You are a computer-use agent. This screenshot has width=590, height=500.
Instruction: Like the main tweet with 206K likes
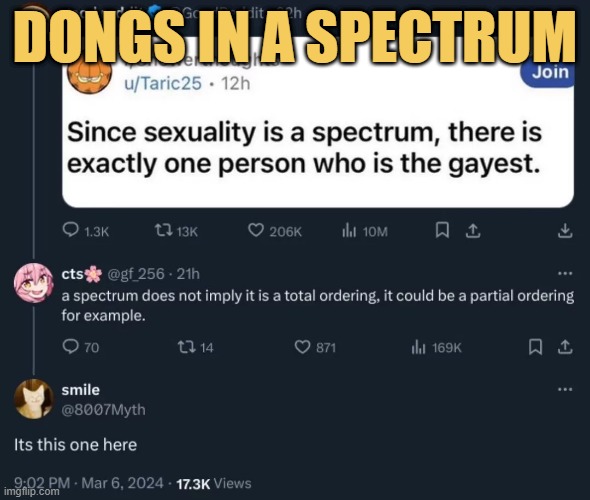click(275, 231)
